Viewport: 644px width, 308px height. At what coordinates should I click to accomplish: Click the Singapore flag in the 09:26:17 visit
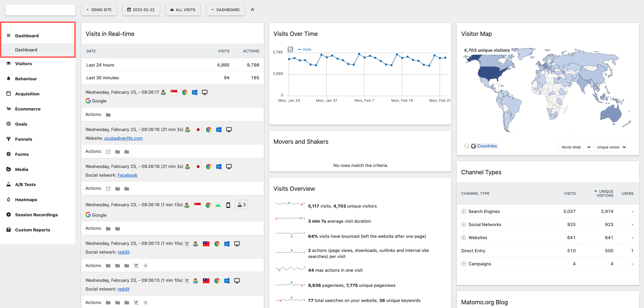pyautogui.click(x=174, y=92)
